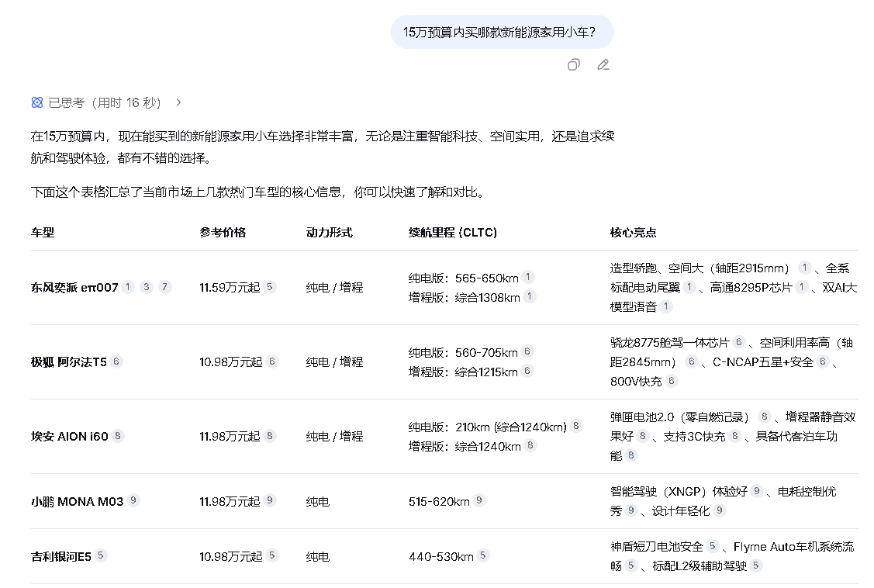Open citation 6 after C-NCAP五星+安全
This screenshot has width=874, height=588.
pyautogui.click(x=823, y=361)
